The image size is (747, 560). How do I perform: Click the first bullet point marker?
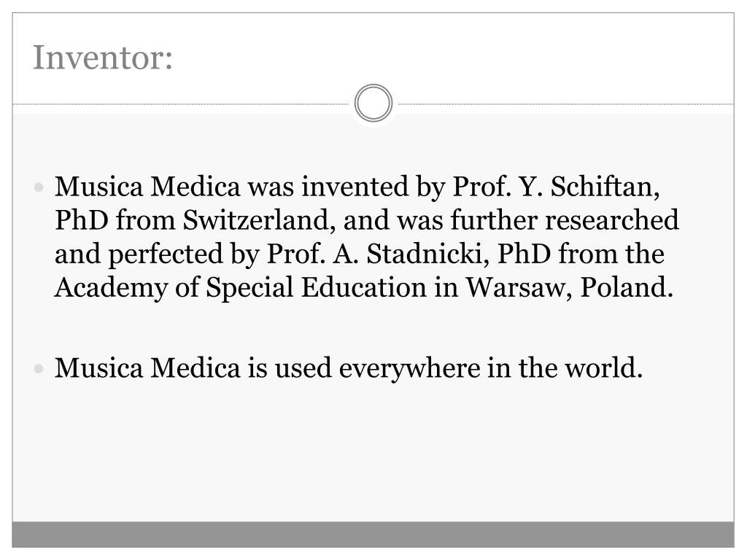pos(39,188)
